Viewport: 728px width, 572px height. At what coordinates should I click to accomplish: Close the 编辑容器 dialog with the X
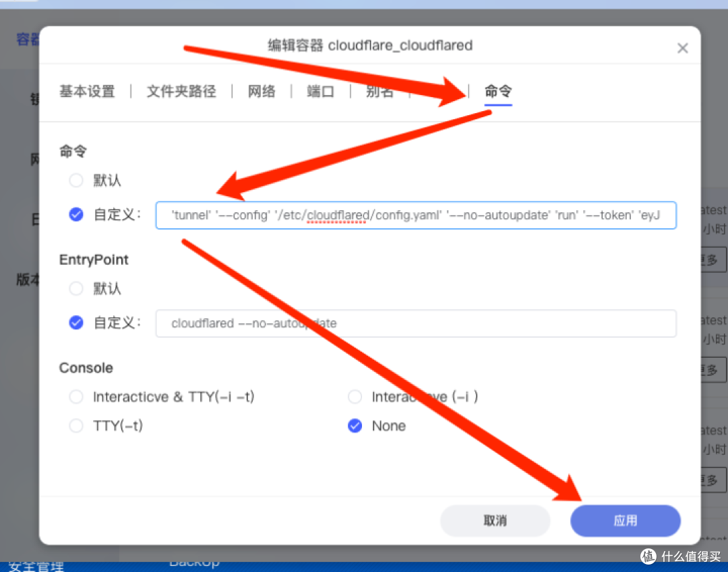682,47
